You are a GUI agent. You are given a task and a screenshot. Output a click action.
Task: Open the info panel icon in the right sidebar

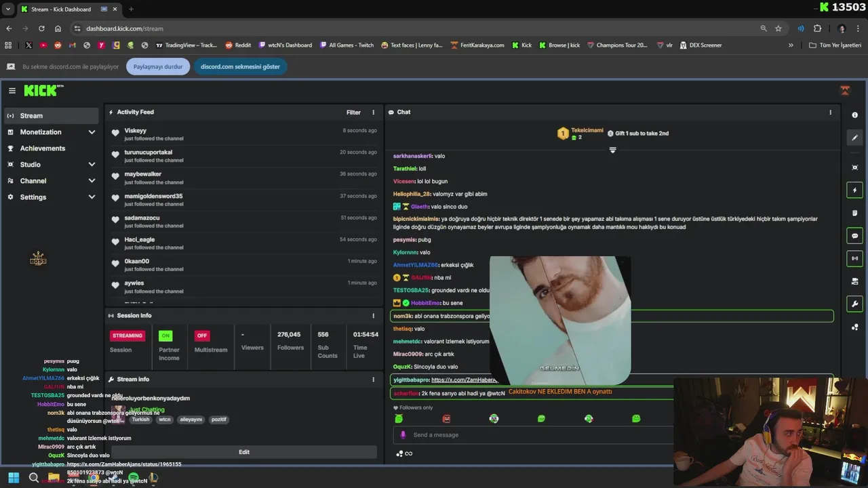854,115
